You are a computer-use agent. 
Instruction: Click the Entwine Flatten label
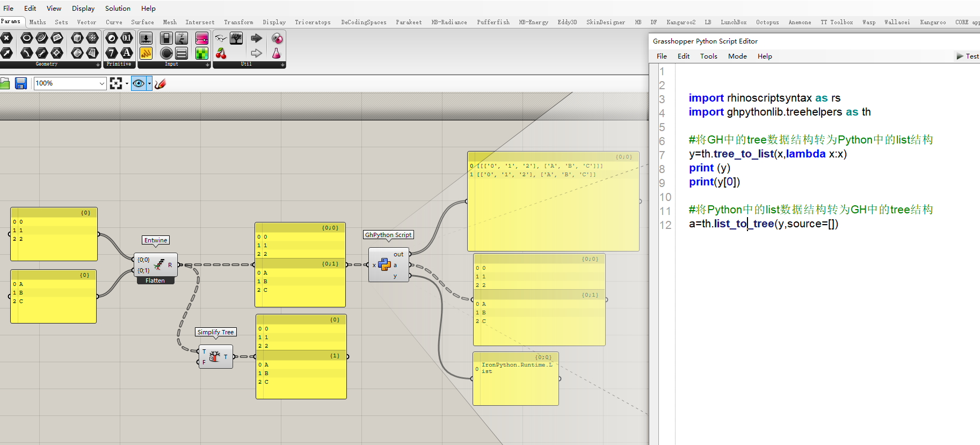155,281
